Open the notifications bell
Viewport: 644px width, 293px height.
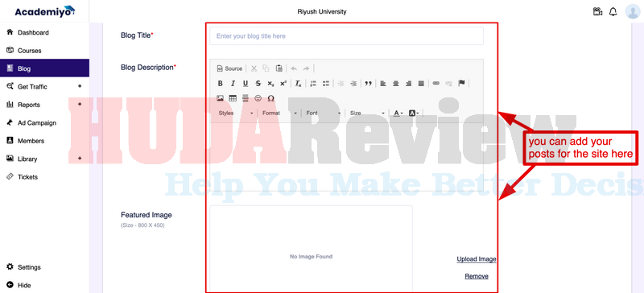[x=613, y=11]
